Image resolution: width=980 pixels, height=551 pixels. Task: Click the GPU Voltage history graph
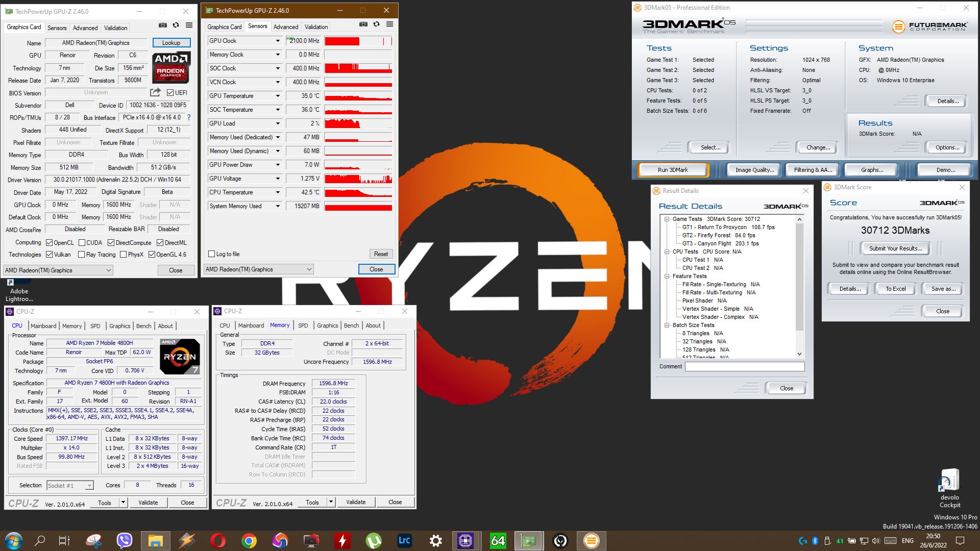coord(358,179)
